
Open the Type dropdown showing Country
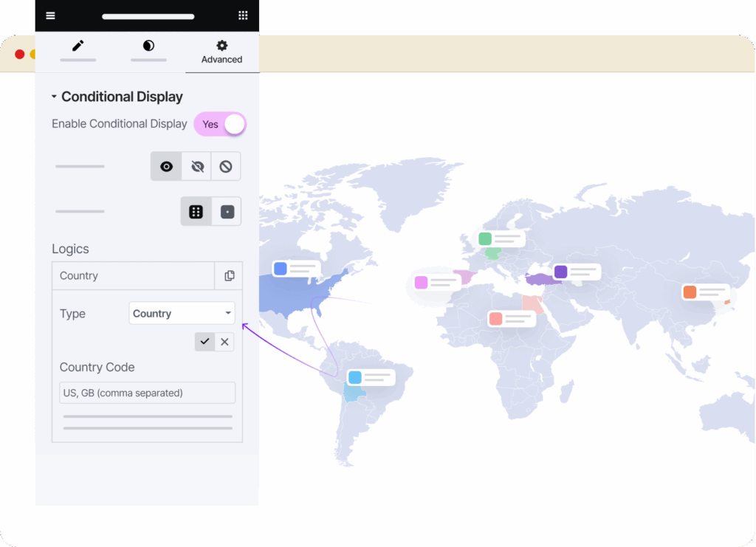pos(182,313)
